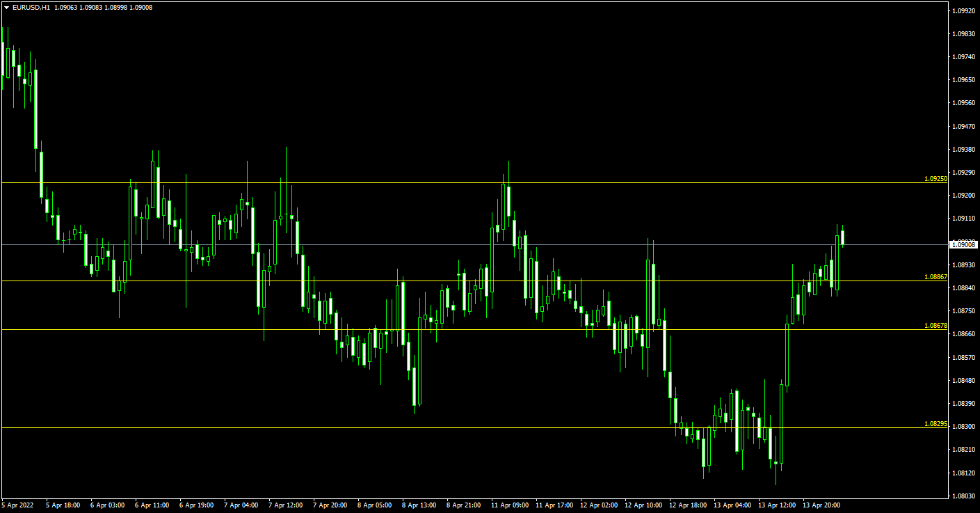This screenshot has width=980, height=513.
Task: Click the 5 Apr 2022 date label
Action: [x=18, y=505]
